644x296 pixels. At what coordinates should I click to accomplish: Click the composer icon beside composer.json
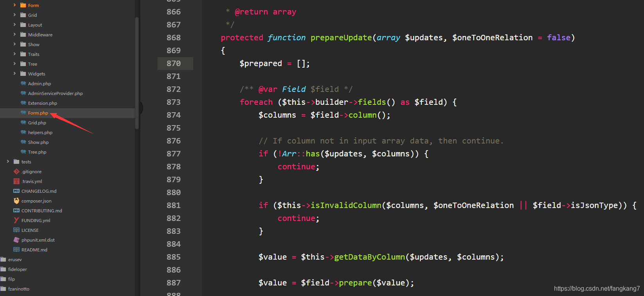[x=16, y=201]
